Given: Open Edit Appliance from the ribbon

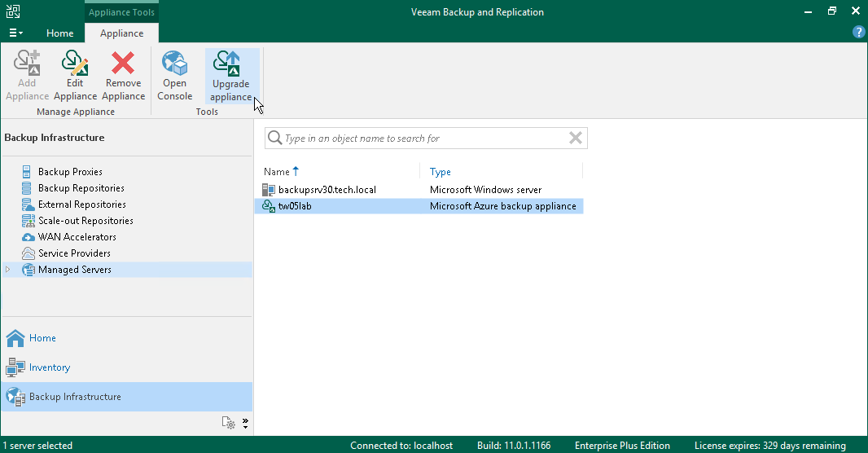Looking at the screenshot, I should [x=75, y=76].
